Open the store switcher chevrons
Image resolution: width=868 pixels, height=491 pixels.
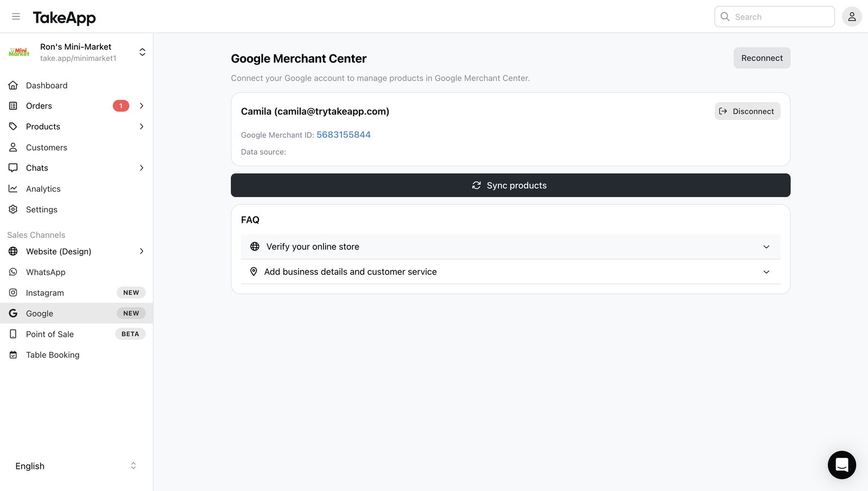click(142, 52)
